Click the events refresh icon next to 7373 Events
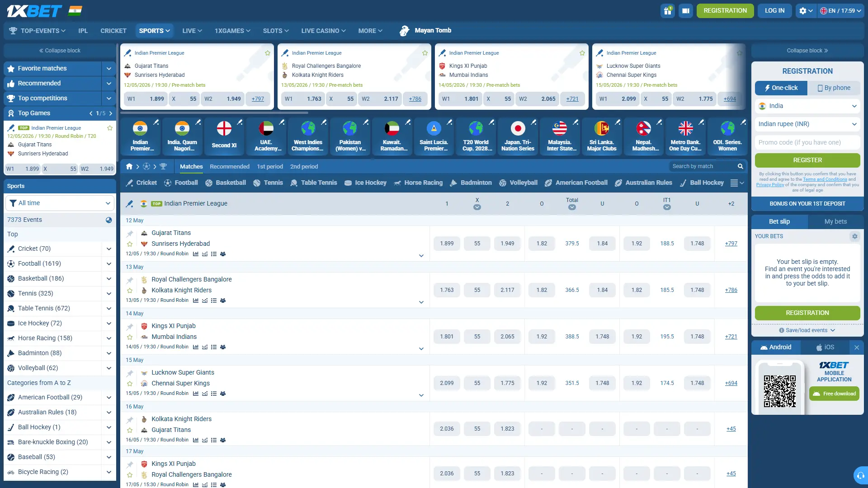The image size is (868, 488). [x=109, y=220]
